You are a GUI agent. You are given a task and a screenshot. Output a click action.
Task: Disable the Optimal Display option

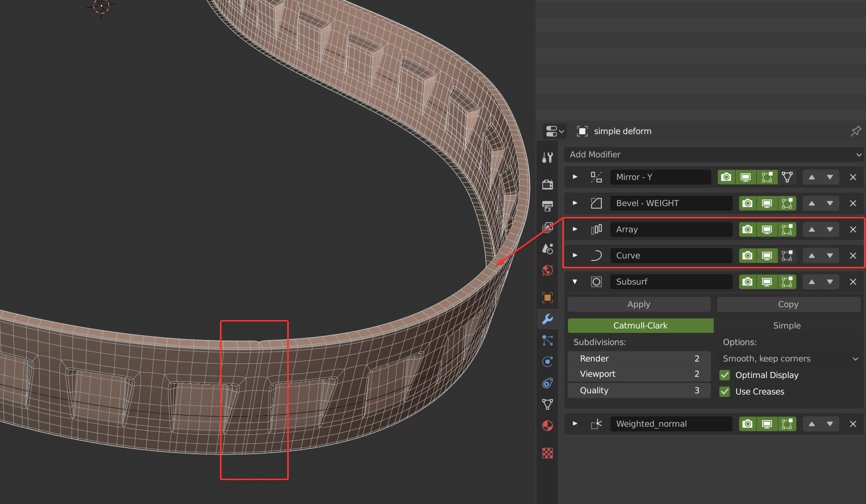725,375
